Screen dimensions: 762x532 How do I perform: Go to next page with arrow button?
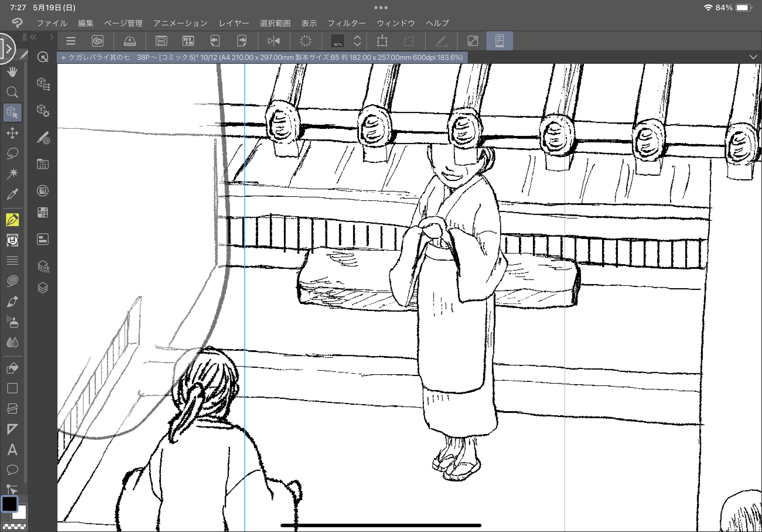point(242,41)
